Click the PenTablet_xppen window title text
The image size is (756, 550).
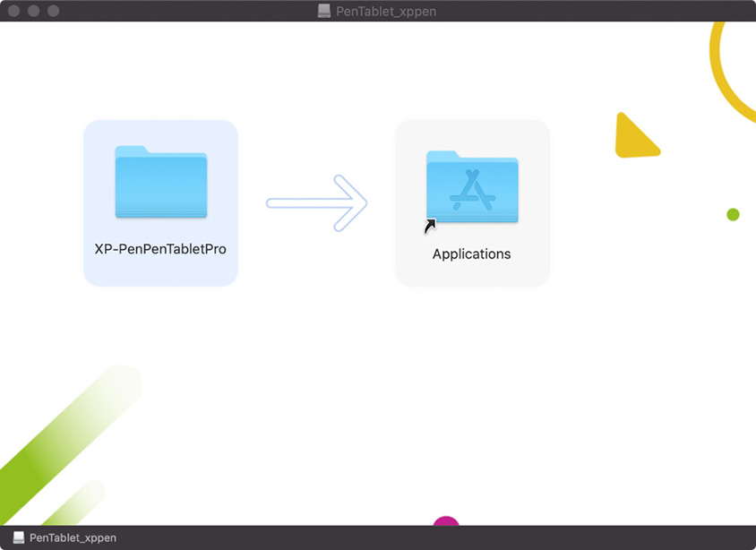point(386,11)
